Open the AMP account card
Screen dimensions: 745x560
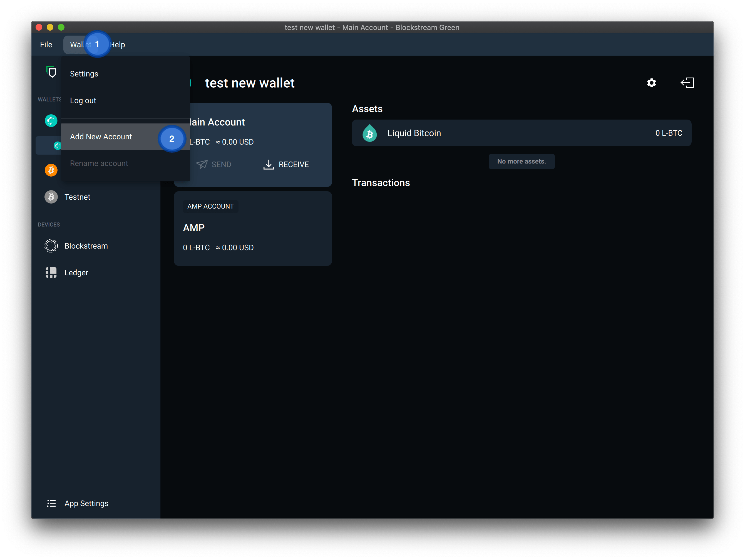253,229
